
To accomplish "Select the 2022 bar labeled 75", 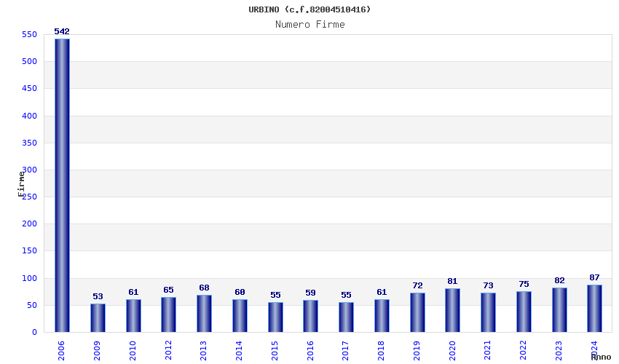I will point(524,312).
